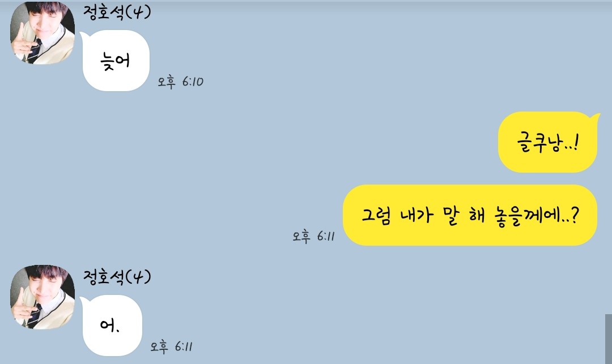This screenshot has height=364, width=612.
Task: Click the 오후 6:11 timestamp beside 어. bubble
Action: pos(171,346)
